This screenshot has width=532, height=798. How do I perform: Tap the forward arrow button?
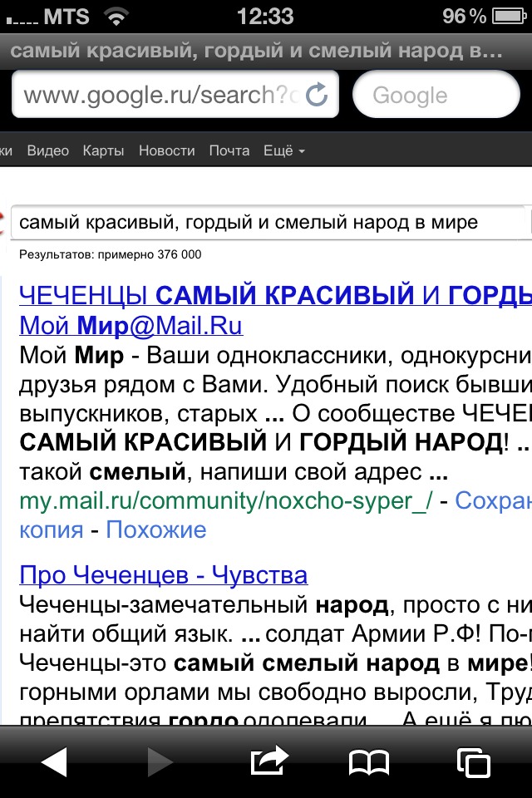tap(160, 762)
